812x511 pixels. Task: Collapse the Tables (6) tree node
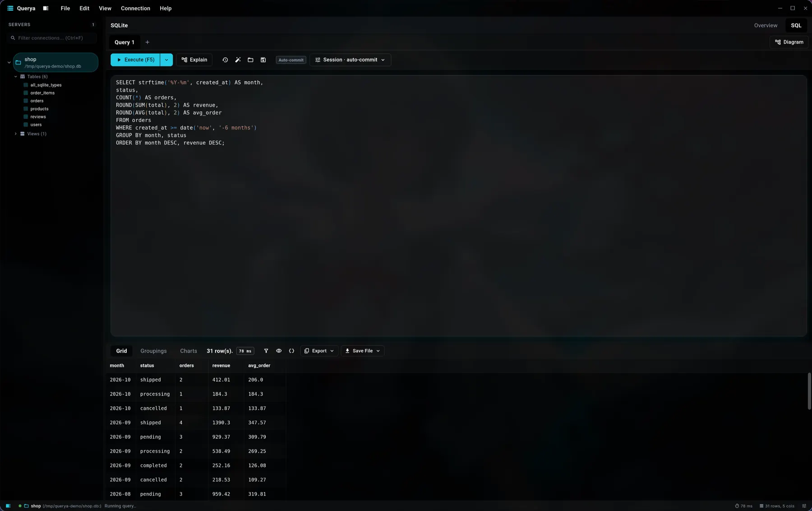16,77
